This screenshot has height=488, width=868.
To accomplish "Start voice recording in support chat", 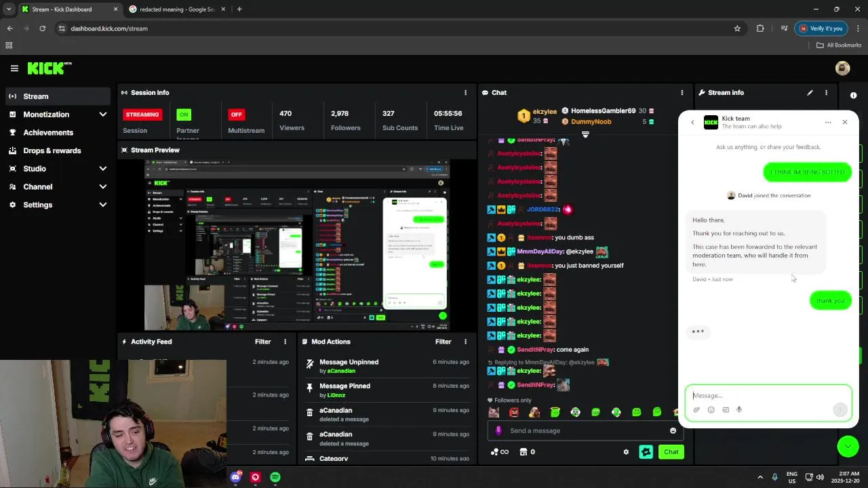I will [x=739, y=409].
